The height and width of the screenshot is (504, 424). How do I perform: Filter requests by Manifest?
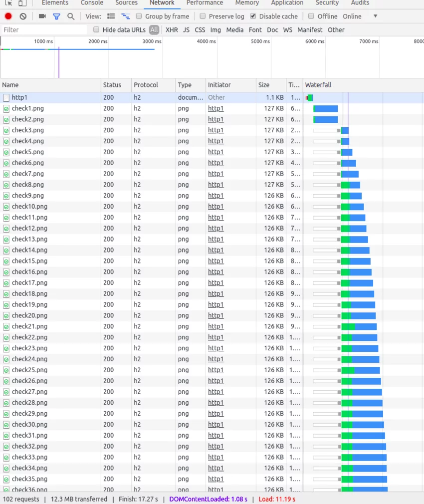310,30
